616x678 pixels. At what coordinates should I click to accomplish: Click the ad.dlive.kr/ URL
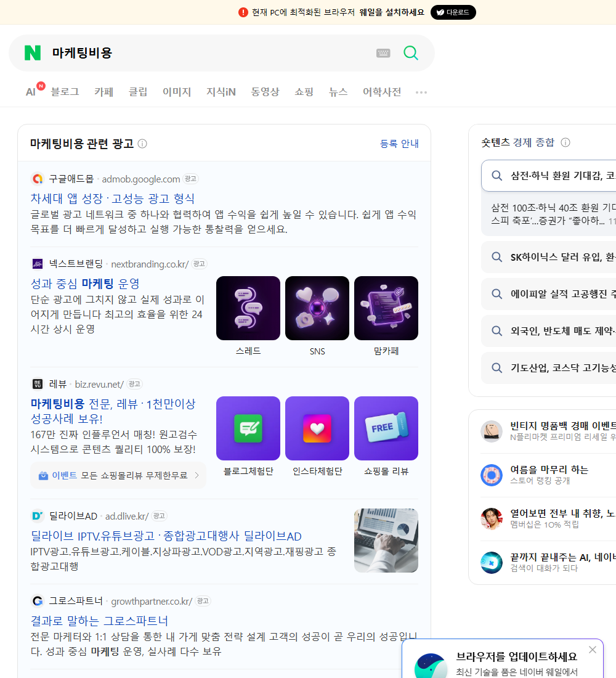127,517
